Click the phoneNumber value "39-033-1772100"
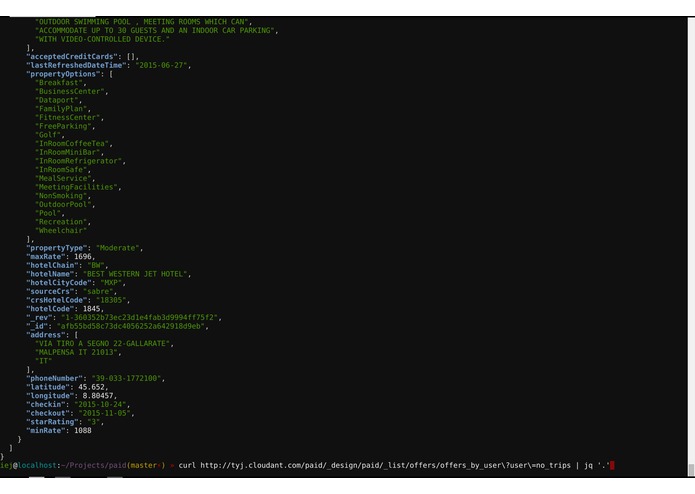Screen dimensions: 695x494 coord(126,378)
